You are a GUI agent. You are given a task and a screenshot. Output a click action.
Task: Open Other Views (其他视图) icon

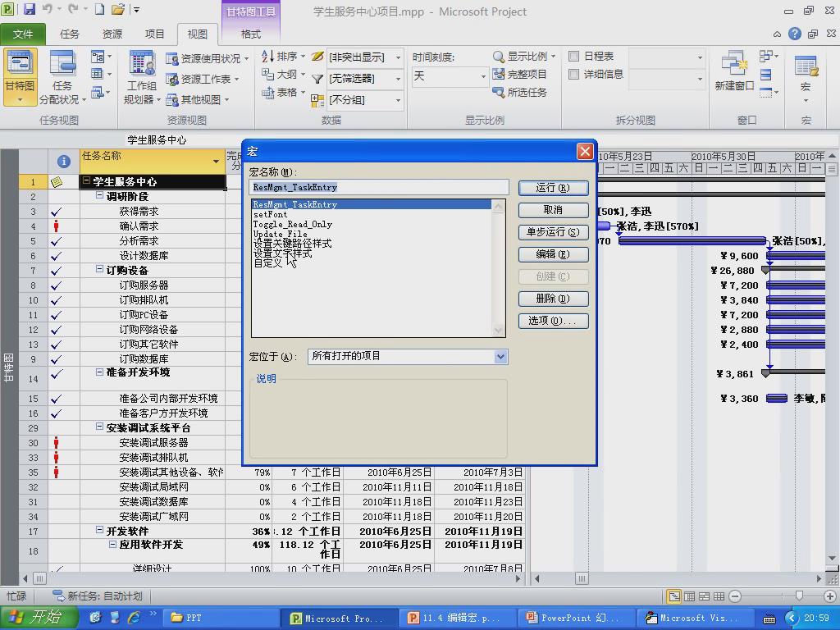point(172,99)
